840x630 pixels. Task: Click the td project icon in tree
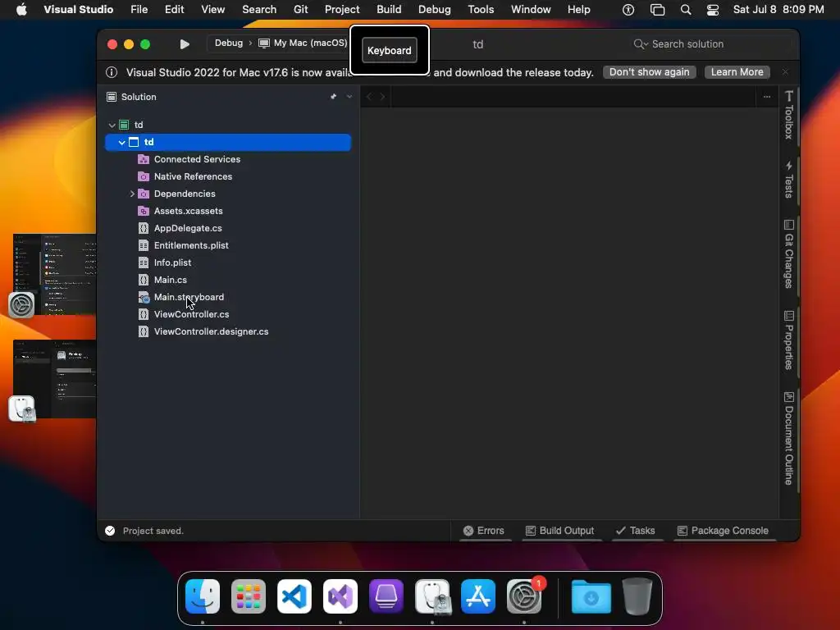[134, 142]
